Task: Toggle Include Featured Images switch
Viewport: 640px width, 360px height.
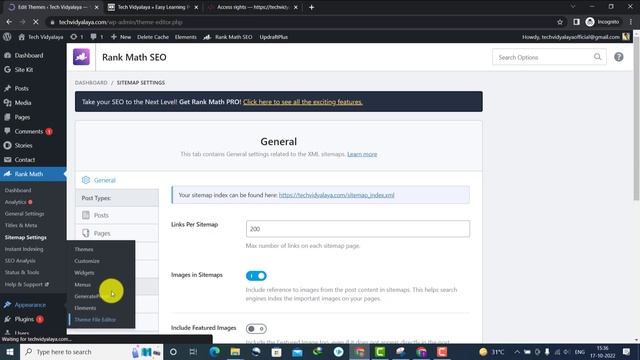Action: click(x=256, y=329)
